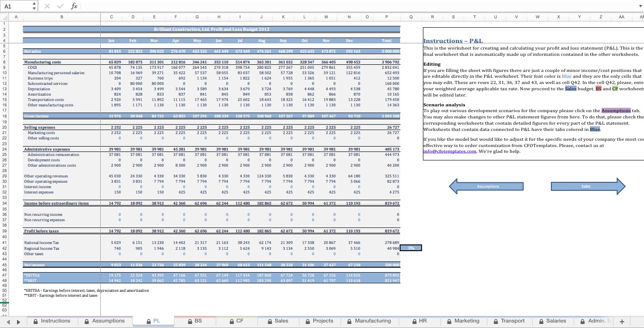The image size is (644, 328).
Task: Click the Net sales total cell showing 5 000 000
Action: point(388,51)
